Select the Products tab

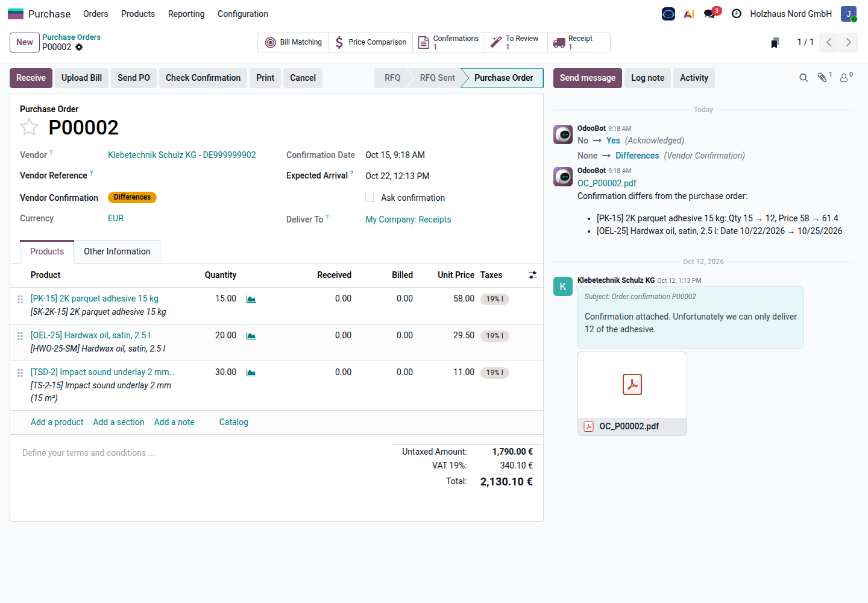[x=47, y=251]
